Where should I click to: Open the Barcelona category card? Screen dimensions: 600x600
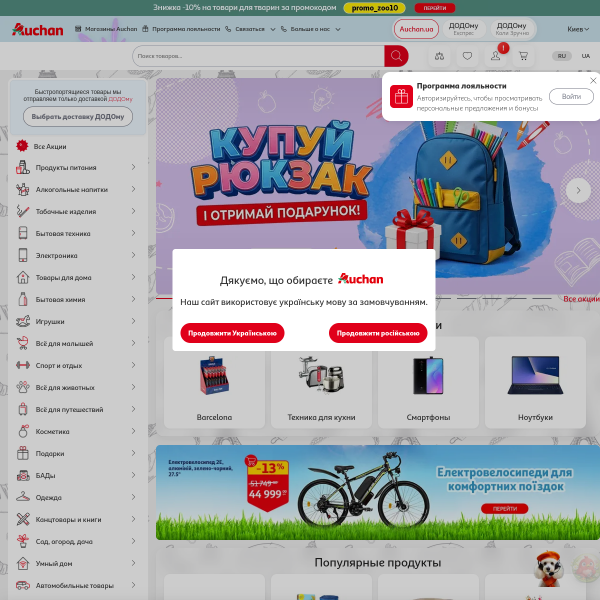(214, 383)
